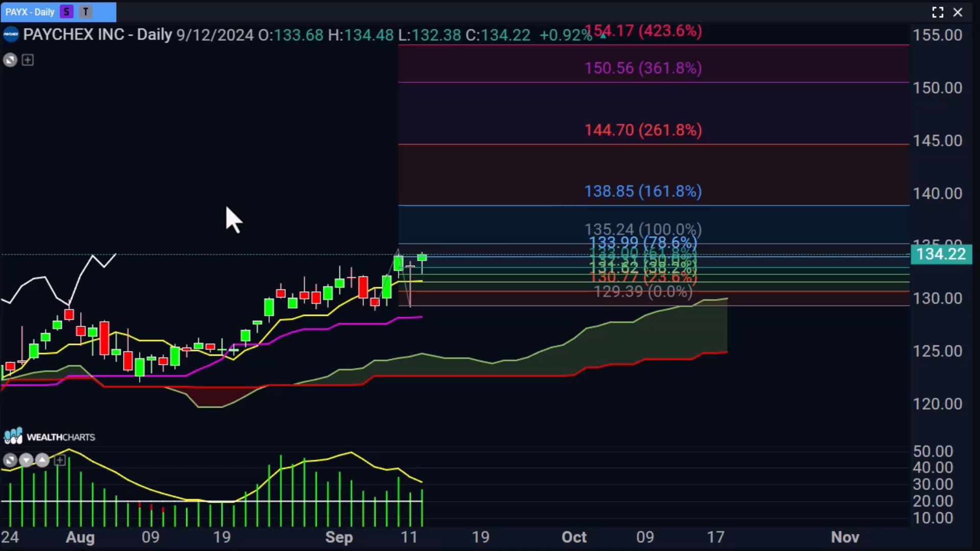Move the lower indicator pane up
Screen dimensions: 980x551
[42, 461]
